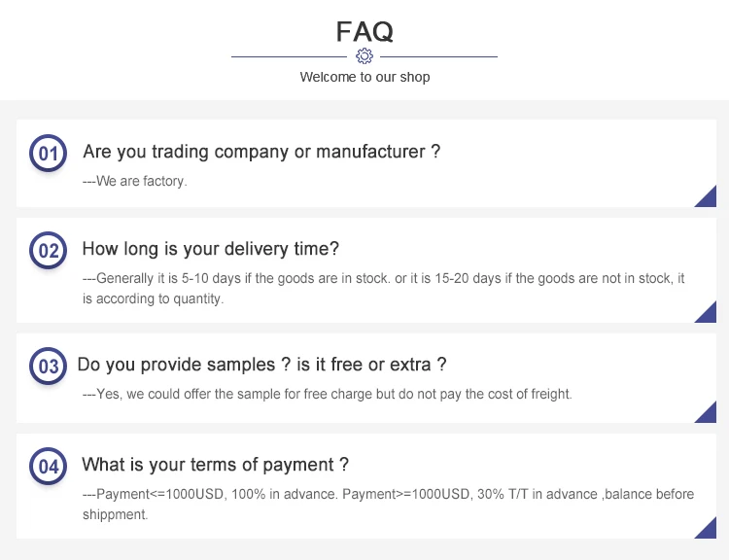Click the 'Welcome to our shop' subtitle
The width and height of the screenshot is (729, 560).
pyautogui.click(x=364, y=77)
